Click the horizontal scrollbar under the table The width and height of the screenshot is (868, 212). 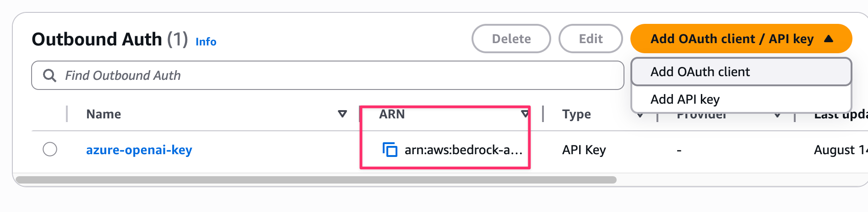(x=316, y=179)
